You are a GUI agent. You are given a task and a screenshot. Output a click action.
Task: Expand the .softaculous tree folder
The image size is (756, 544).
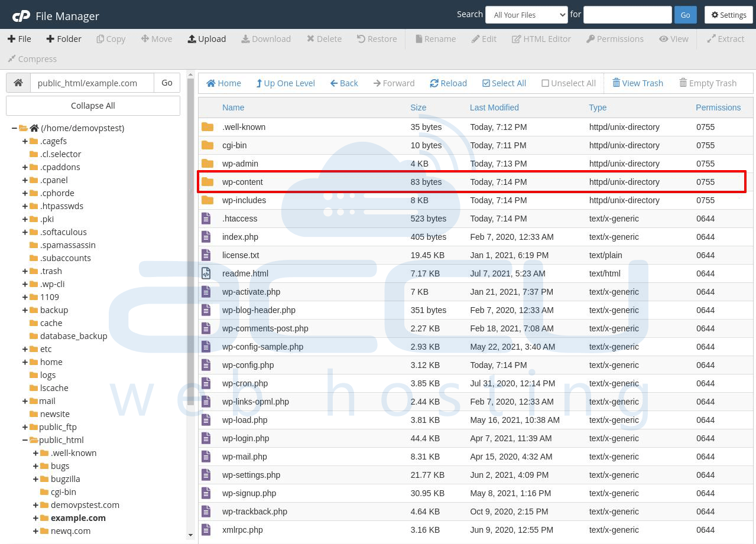[x=25, y=232]
